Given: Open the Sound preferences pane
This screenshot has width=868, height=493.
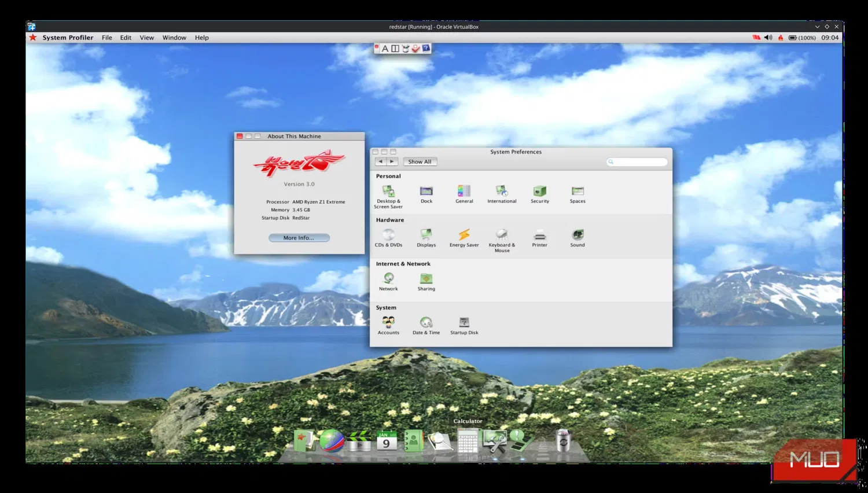Looking at the screenshot, I should pos(578,238).
